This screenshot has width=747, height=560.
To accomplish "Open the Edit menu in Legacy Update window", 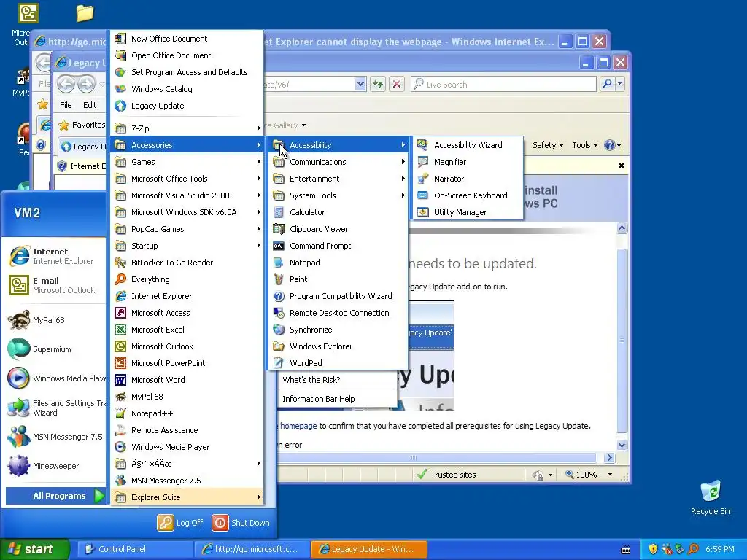I will pos(90,105).
